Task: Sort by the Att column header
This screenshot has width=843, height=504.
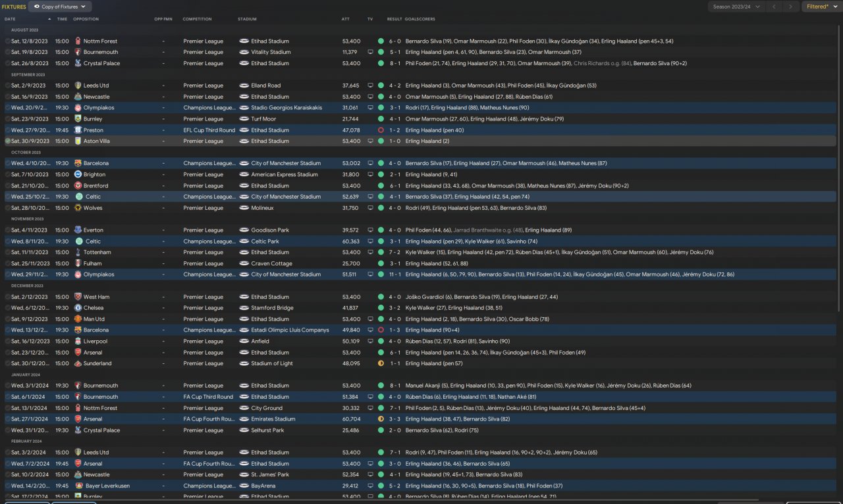Action: pos(346,19)
